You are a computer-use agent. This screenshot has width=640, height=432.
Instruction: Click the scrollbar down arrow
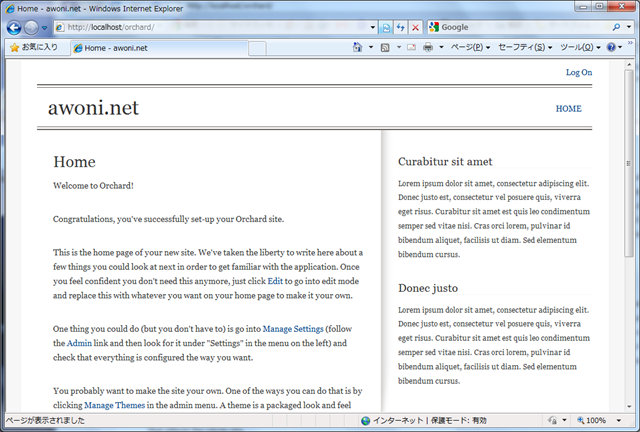[629, 407]
